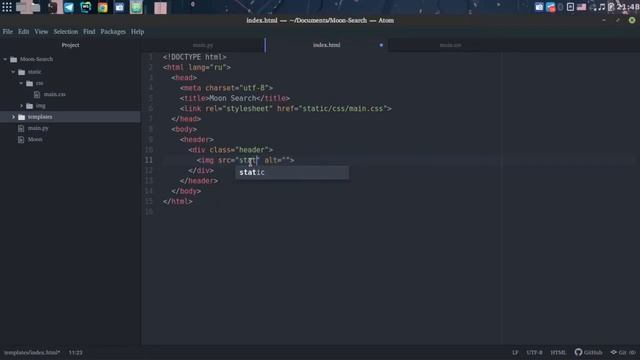Click the Moon-Search folder icon
The width and height of the screenshot is (640, 360).
pos(13,59)
